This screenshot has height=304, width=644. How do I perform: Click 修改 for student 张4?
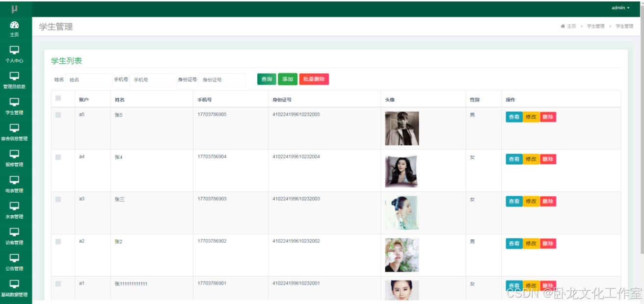(531, 159)
